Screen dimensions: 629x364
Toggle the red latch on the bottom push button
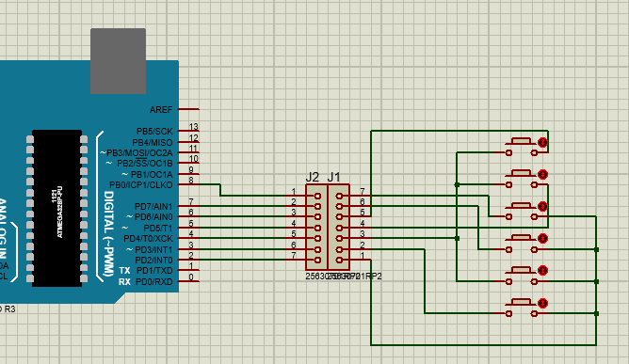coord(542,303)
